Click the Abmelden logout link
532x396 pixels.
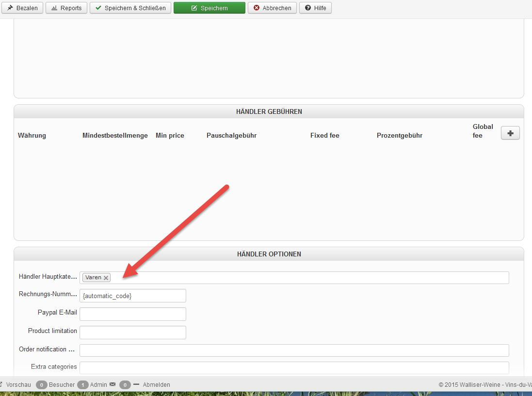[157, 385]
